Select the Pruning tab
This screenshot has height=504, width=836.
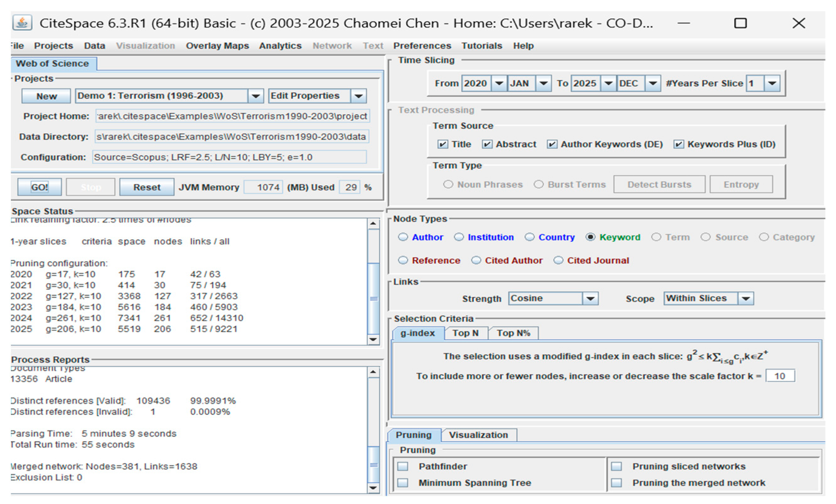[x=413, y=435]
